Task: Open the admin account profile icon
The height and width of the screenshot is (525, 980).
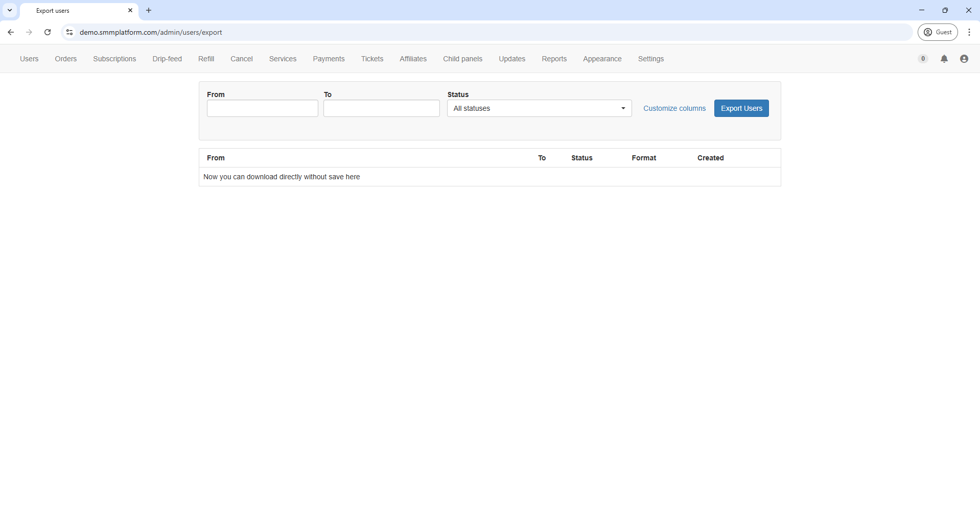Action: [964, 59]
